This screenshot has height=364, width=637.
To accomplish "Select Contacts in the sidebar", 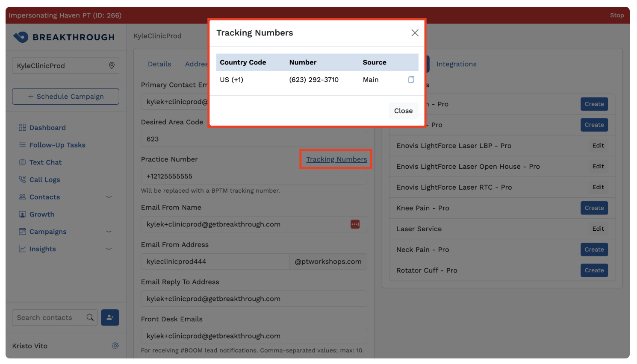I will [x=44, y=197].
